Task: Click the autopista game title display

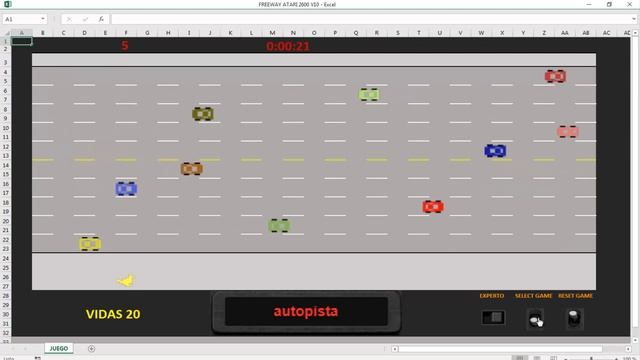Action: [306, 311]
